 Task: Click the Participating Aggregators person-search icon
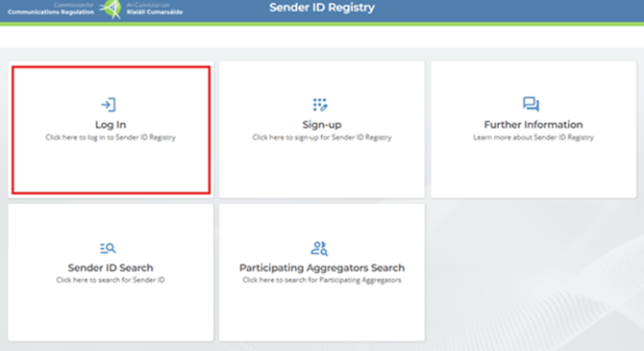(x=319, y=248)
